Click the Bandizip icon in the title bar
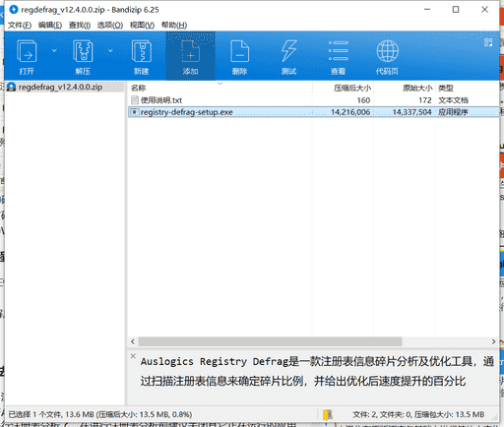Screen dimensions: 504x427 click(14, 10)
